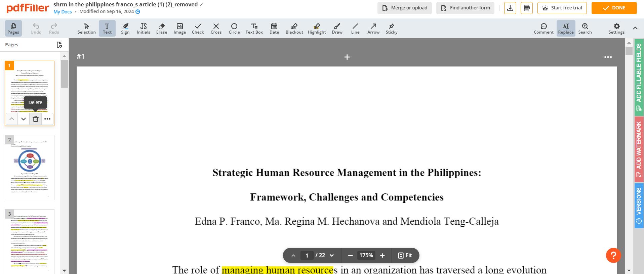Open the Comment tool
This screenshot has height=274, width=644.
(x=544, y=28)
